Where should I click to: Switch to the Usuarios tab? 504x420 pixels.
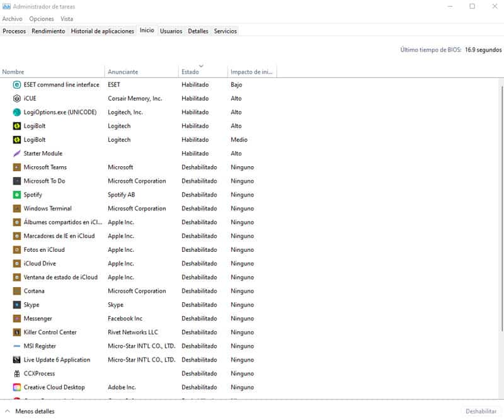pos(171,31)
